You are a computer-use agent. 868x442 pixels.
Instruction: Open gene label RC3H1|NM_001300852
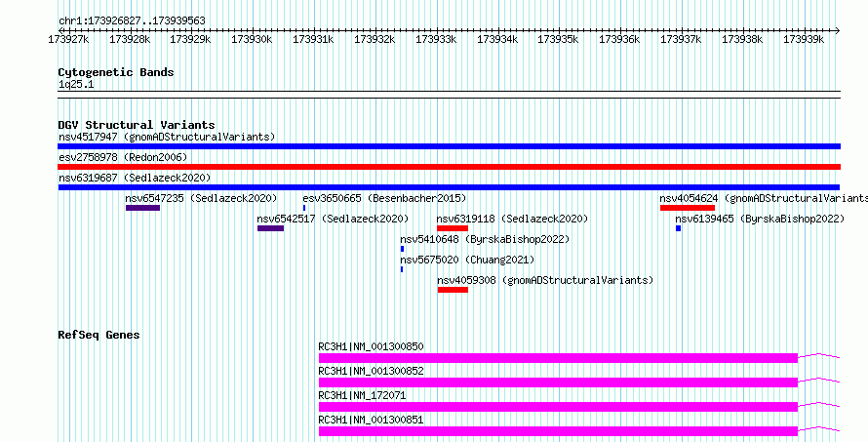click(x=371, y=371)
